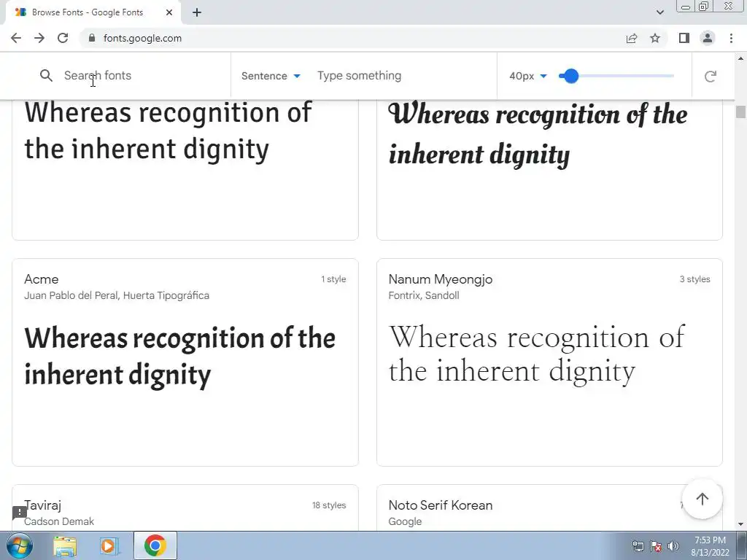The image size is (747, 560).
Task: Click the volume speaker tray icon
Action: point(673,546)
